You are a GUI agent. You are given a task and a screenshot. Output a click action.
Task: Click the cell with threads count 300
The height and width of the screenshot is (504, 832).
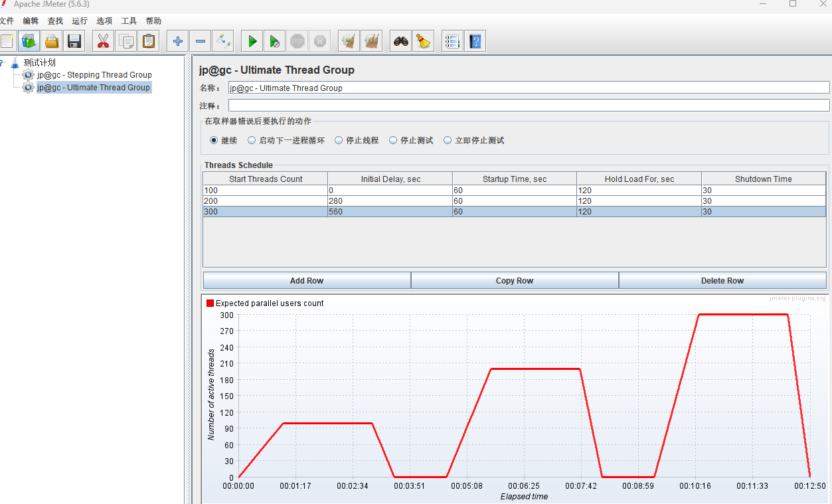coord(266,212)
